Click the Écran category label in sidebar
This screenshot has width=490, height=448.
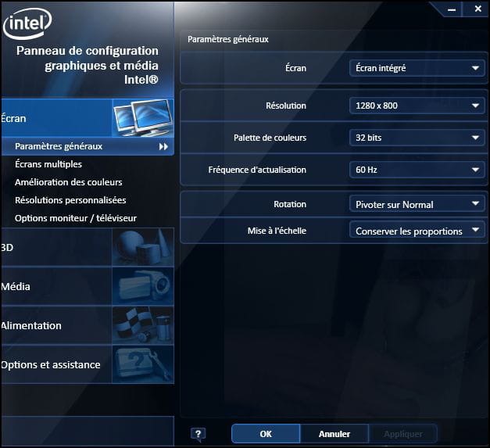coord(13,119)
